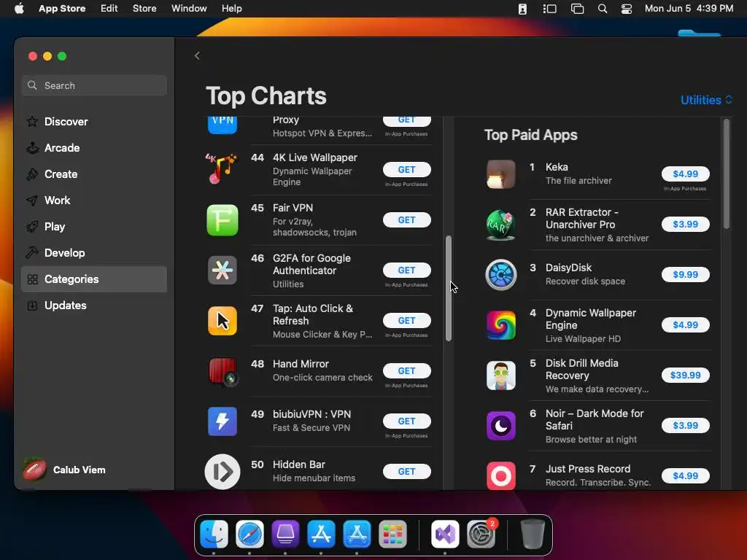
Task: Open the Store menu
Action: tap(144, 9)
